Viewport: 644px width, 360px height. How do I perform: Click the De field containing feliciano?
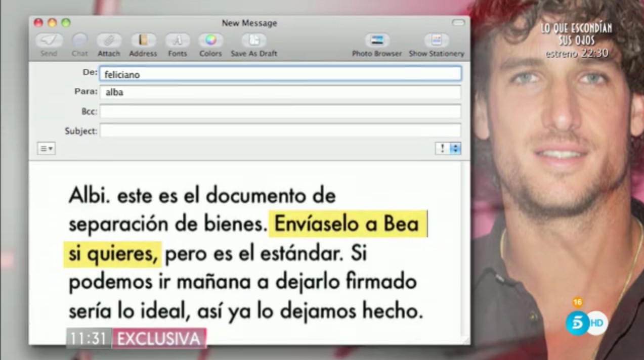(280, 74)
